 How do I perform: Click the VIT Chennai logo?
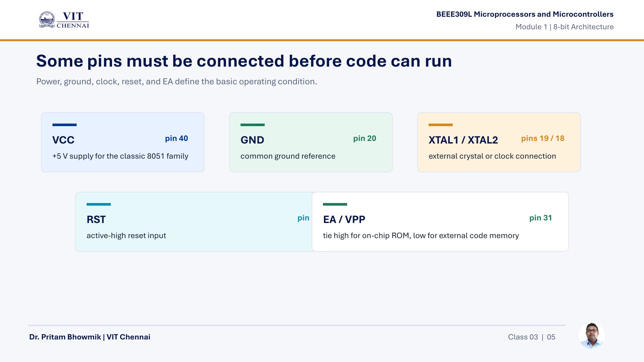[x=64, y=20]
